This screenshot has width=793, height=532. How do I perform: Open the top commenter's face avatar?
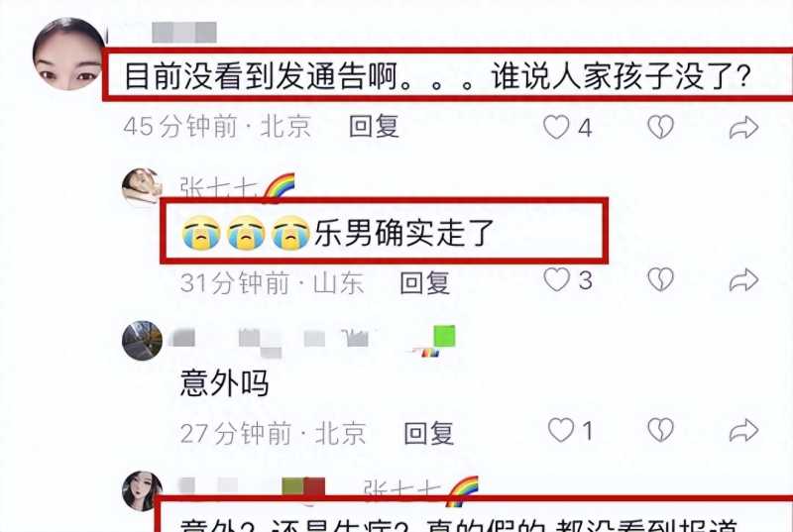68,54
